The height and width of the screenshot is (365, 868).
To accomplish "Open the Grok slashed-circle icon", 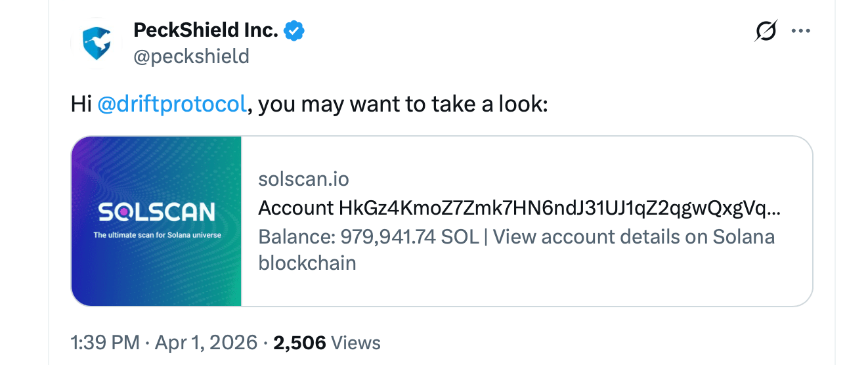I will click(766, 31).
